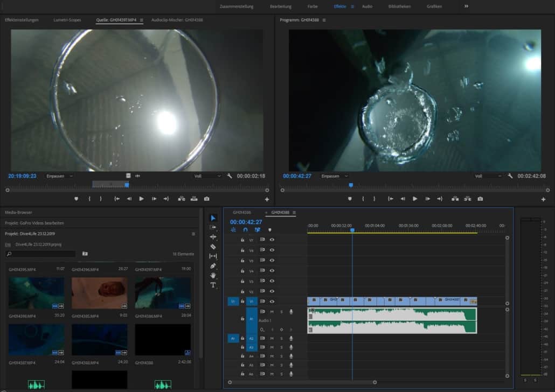The image size is (555, 392).
Task: Play the Source monitor clip
Action: (x=141, y=199)
